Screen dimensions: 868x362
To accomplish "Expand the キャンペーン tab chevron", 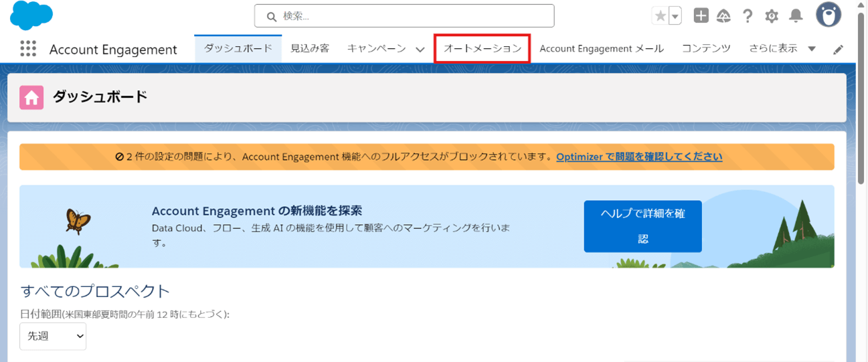I will coord(420,50).
